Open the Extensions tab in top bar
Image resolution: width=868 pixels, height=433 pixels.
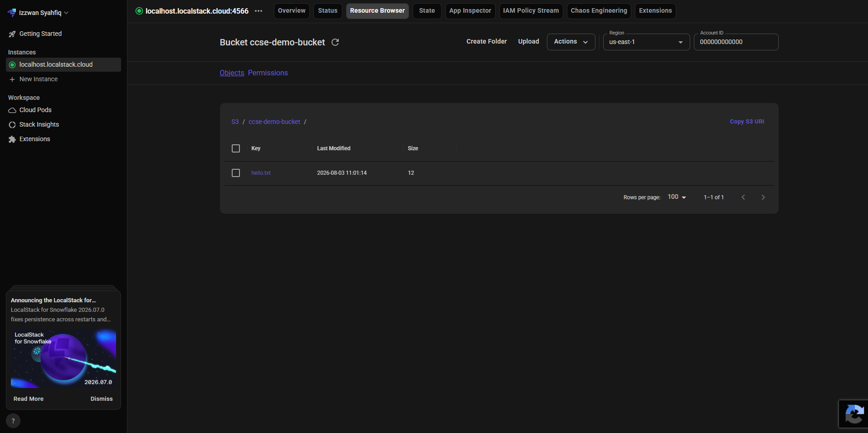tap(655, 11)
